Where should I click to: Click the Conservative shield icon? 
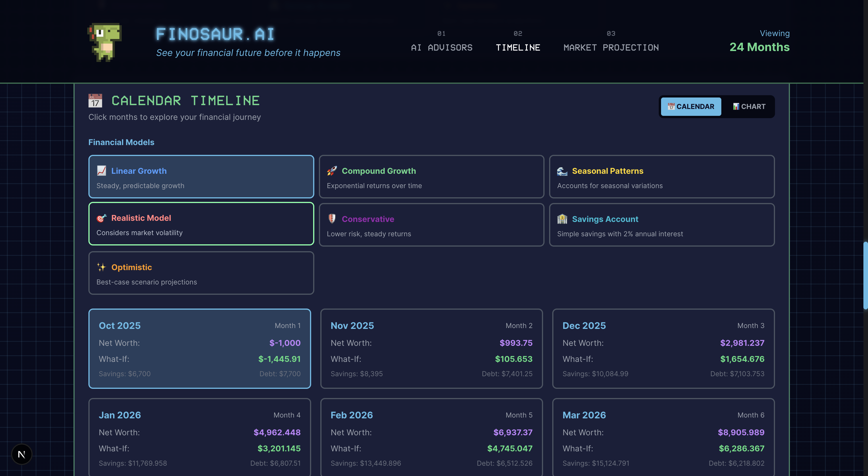pos(332,219)
